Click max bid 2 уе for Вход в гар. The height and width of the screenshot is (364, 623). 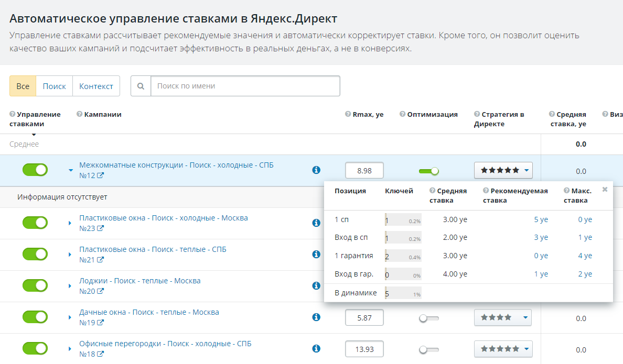585,274
